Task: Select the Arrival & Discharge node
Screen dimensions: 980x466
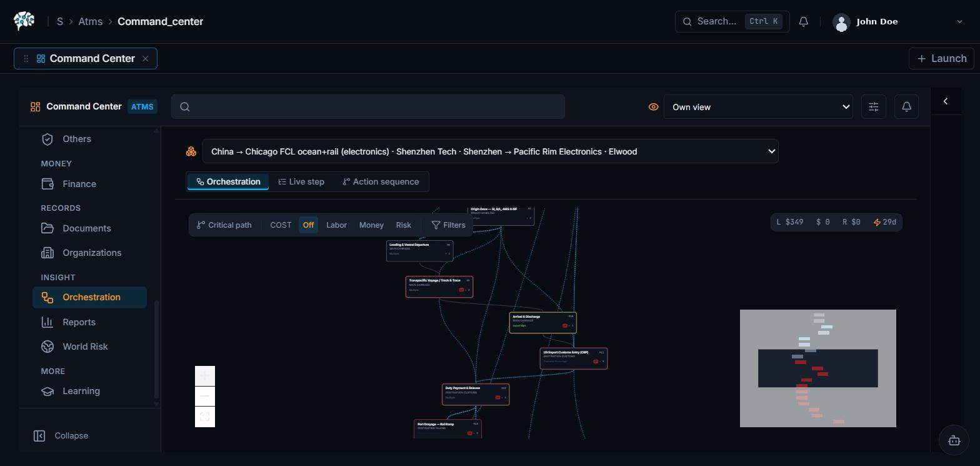Action: [x=543, y=323]
